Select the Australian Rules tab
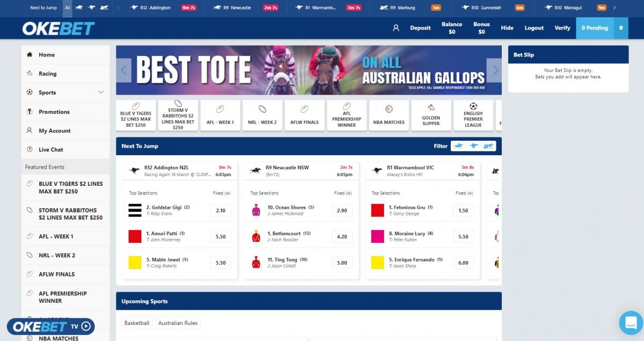This screenshot has height=341, width=644. click(178, 323)
